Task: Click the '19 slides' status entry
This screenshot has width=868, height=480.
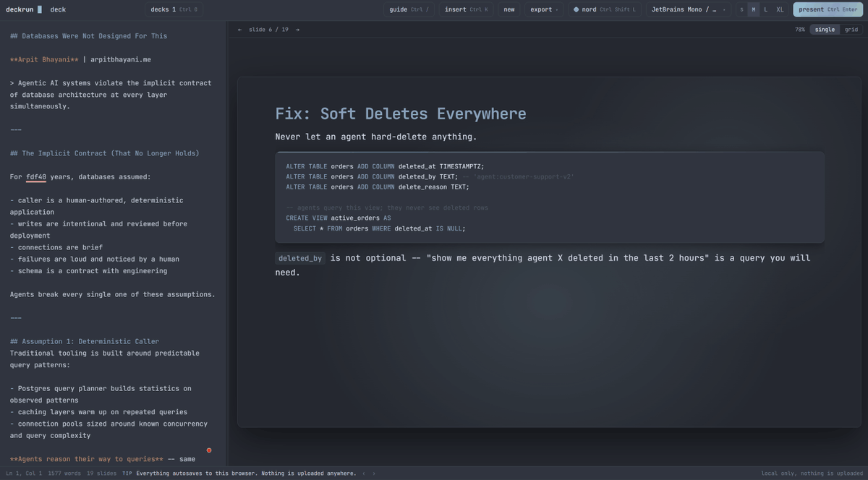Action: tap(101, 473)
